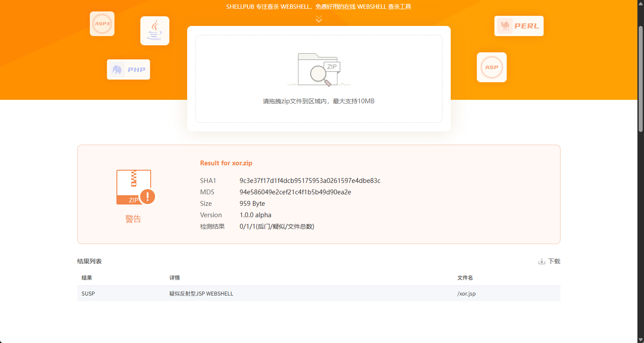644x343 pixels.
Task: Click the ASPX badge icon
Action: click(x=102, y=24)
